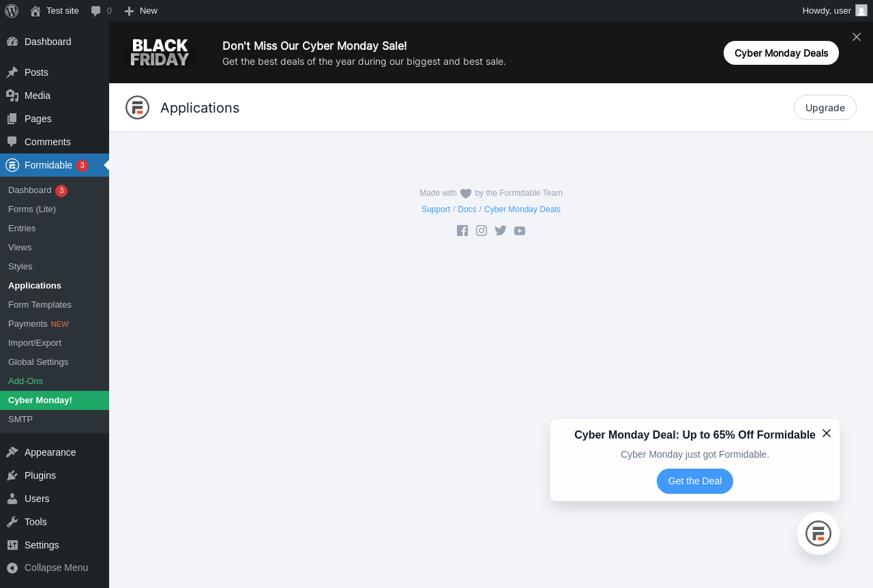Open Formidable Twitter icon
Image resolution: width=873 pixels, height=588 pixels.
[501, 231]
